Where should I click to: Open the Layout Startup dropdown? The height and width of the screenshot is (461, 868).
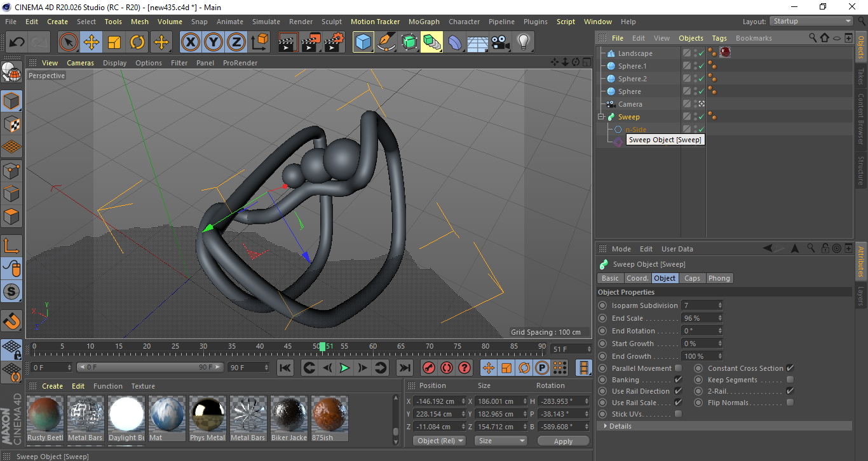tap(811, 21)
